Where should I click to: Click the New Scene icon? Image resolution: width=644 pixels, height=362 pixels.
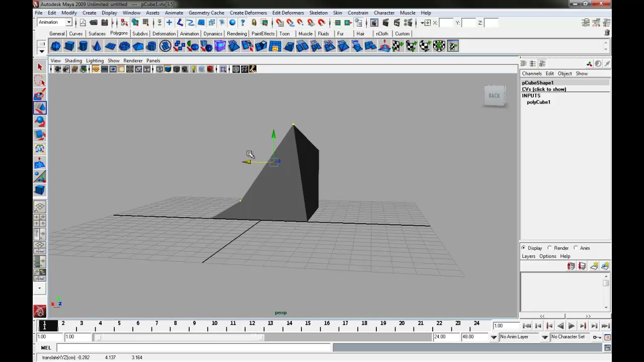[x=83, y=23]
